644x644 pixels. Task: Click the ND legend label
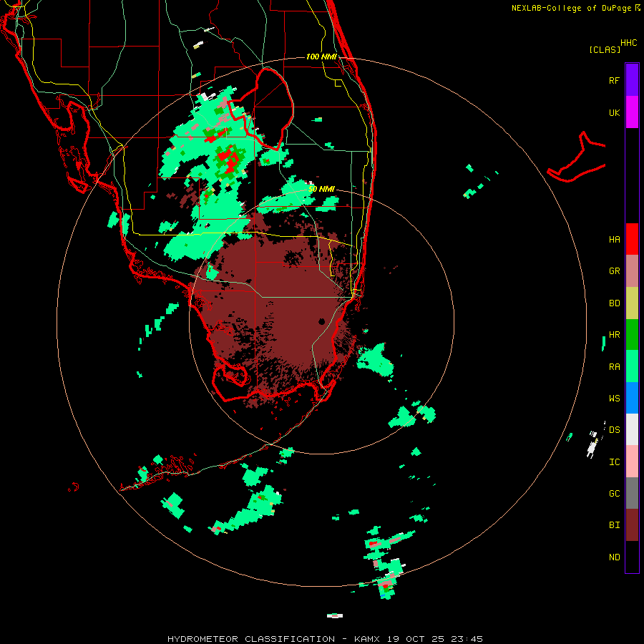click(x=614, y=557)
